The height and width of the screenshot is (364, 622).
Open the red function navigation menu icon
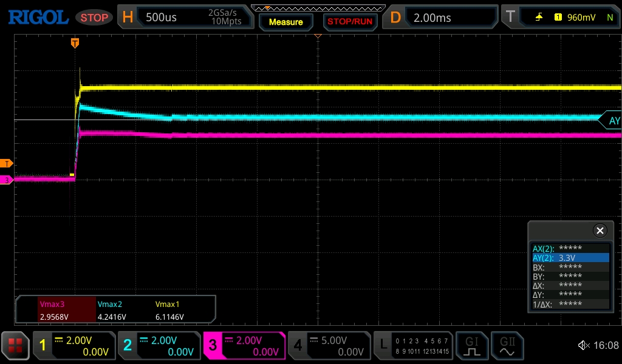pyautogui.click(x=15, y=346)
